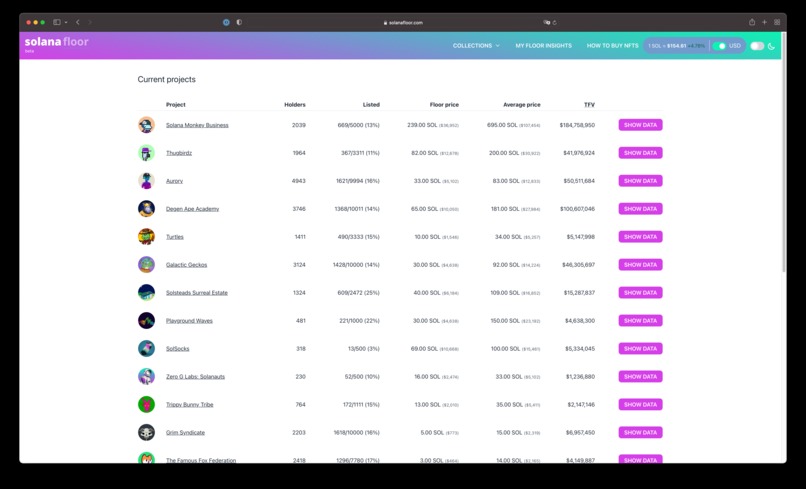
Task: Click Grim Syndicate avatar icon
Action: pos(146,432)
